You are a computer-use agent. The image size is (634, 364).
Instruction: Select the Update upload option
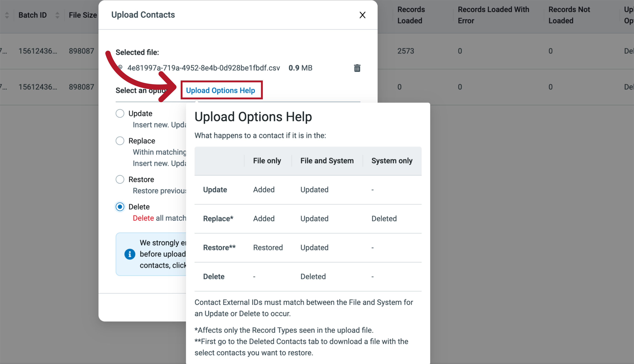coord(120,113)
